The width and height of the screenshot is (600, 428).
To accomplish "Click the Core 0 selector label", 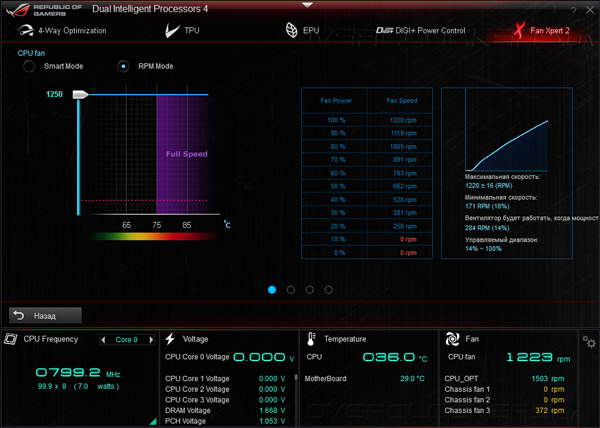I will click(127, 340).
